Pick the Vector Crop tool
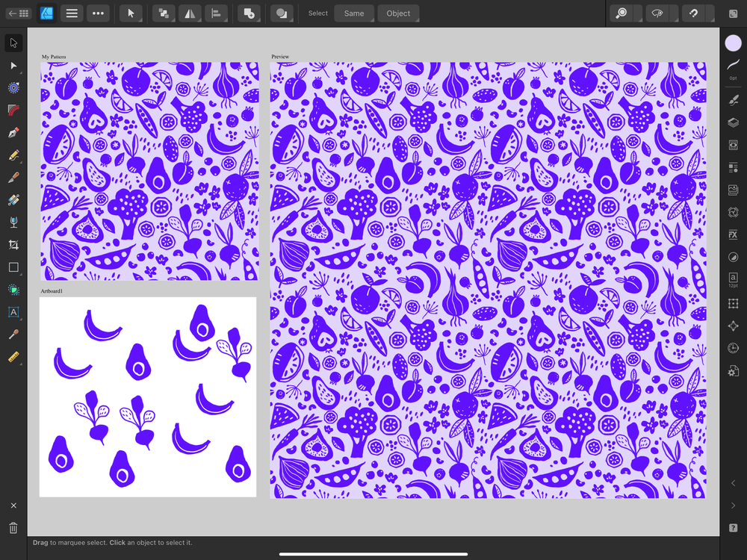747x560 pixels. coord(13,245)
